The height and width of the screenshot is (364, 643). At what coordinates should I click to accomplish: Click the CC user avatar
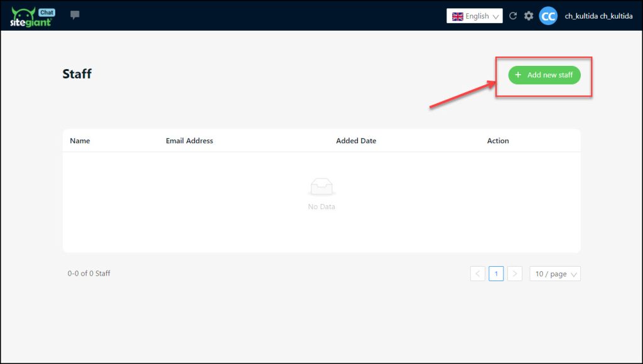pyautogui.click(x=548, y=16)
